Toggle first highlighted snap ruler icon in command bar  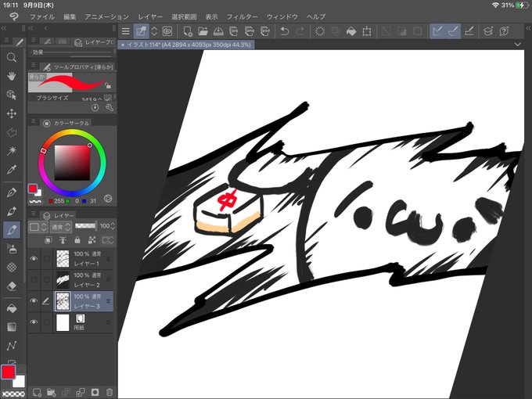pyautogui.click(x=437, y=31)
